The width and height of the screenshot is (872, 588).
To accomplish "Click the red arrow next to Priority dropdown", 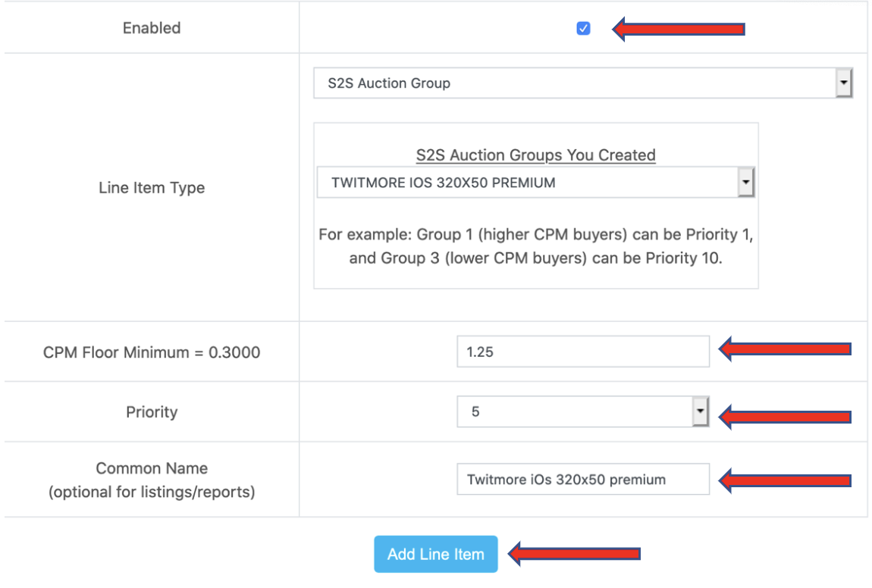I will (784, 416).
